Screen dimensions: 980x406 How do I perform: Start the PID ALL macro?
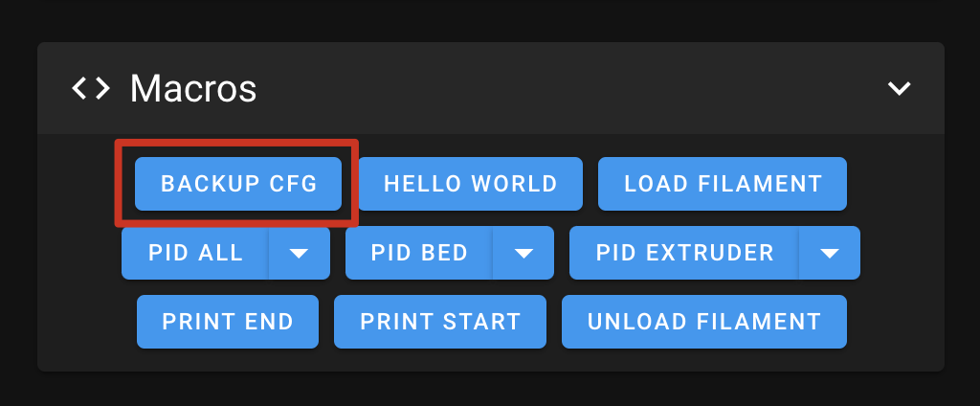(x=195, y=253)
